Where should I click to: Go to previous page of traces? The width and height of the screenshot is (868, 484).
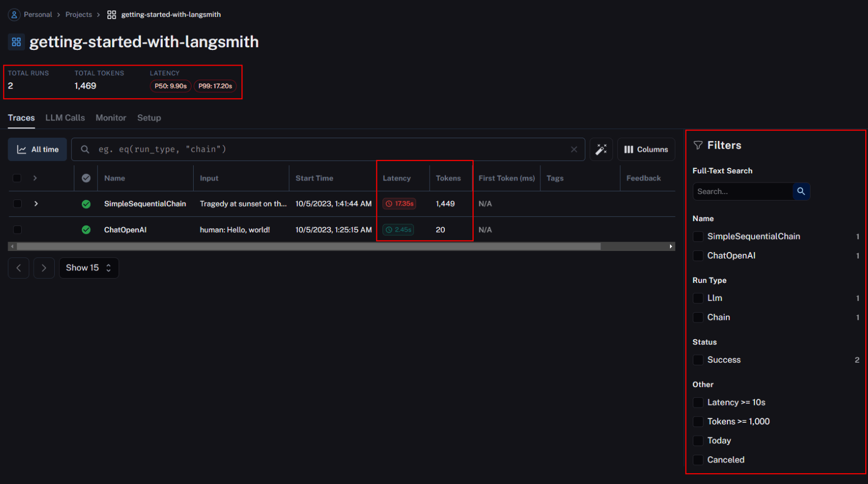tap(19, 268)
